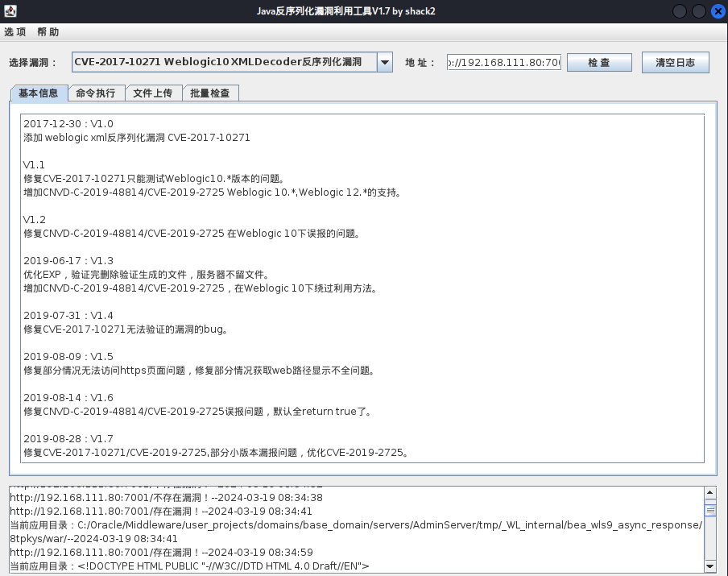The width and height of the screenshot is (728, 576).
Task: Click the "2017-12-30 : V1.0" changelog line
Action: coord(68,124)
